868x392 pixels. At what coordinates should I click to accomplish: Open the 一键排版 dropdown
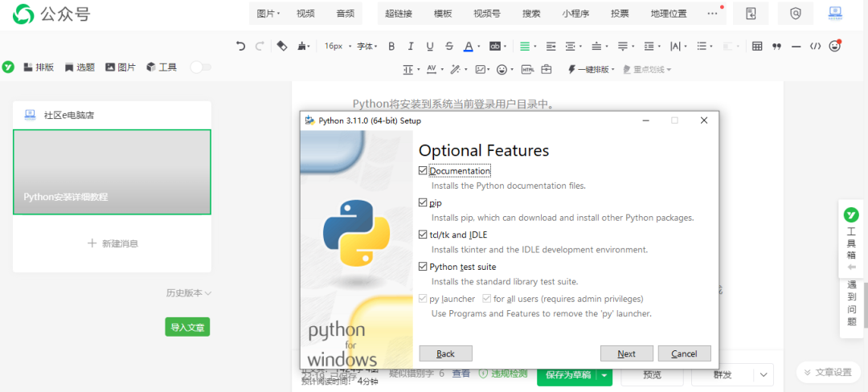pos(592,69)
